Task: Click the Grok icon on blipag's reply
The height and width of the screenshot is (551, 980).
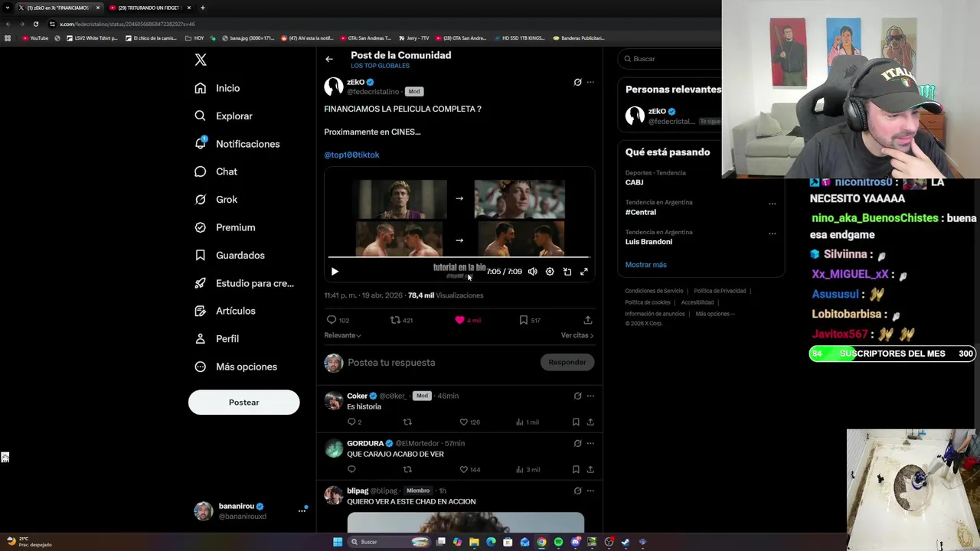Action: pyautogui.click(x=577, y=491)
